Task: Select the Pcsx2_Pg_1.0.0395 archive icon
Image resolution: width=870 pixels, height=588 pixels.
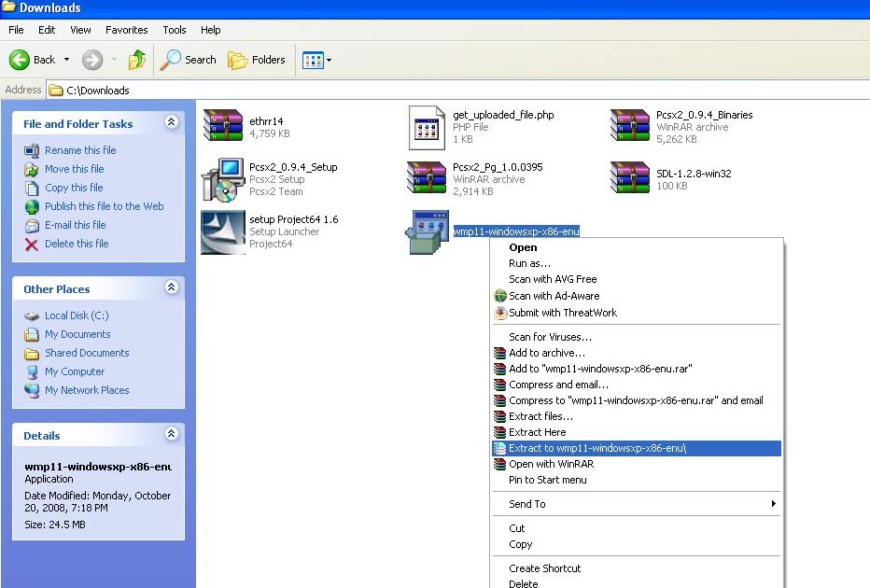Action: [427, 177]
